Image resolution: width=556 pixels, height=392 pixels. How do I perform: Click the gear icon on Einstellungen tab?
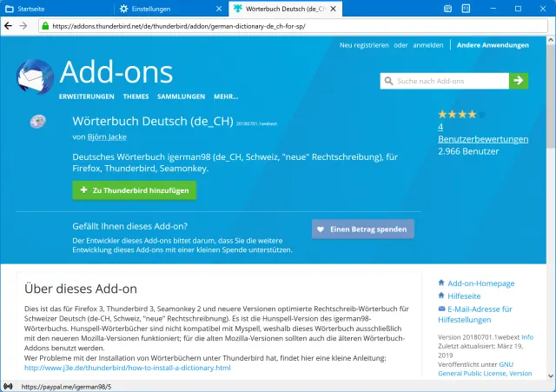click(123, 9)
